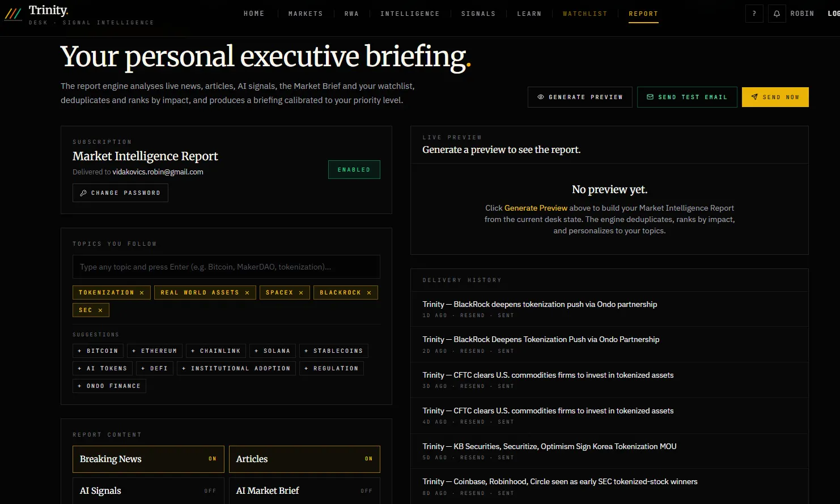Image resolution: width=840 pixels, height=504 pixels.
Task: Turn on AI Market Brief content
Action: (x=304, y=491)
